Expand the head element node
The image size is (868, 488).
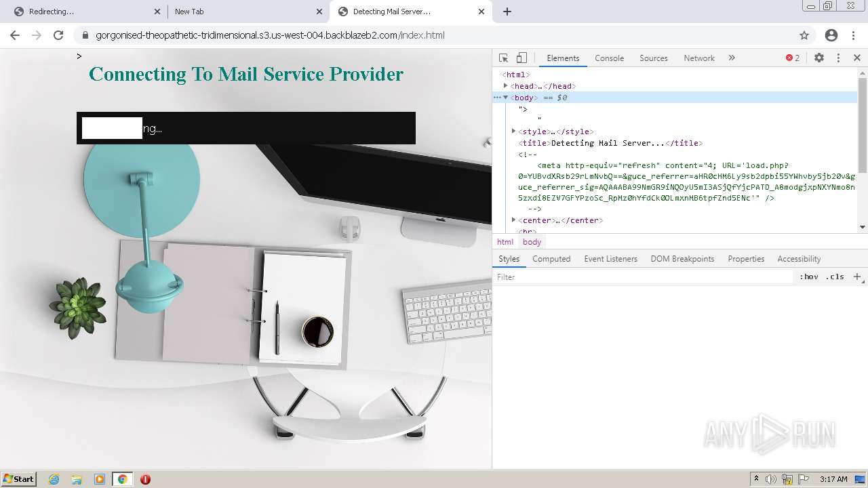coord(505,86)
